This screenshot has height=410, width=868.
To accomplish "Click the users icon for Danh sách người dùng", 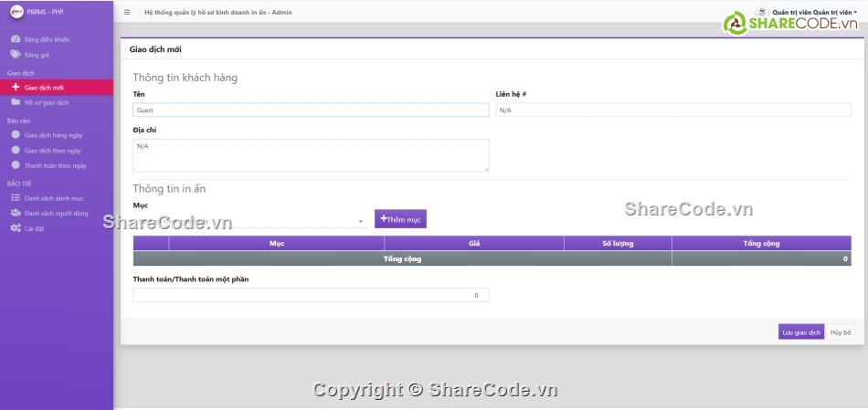I will [16, 213].
